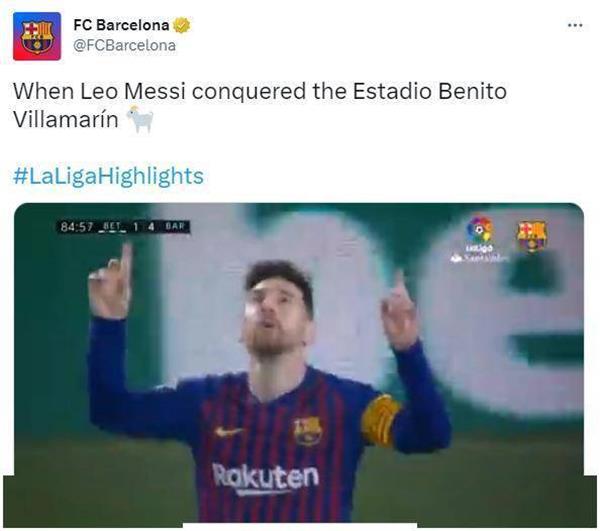Click the Rakuten sponsor logo on shirt

click(x=265, y=478)
